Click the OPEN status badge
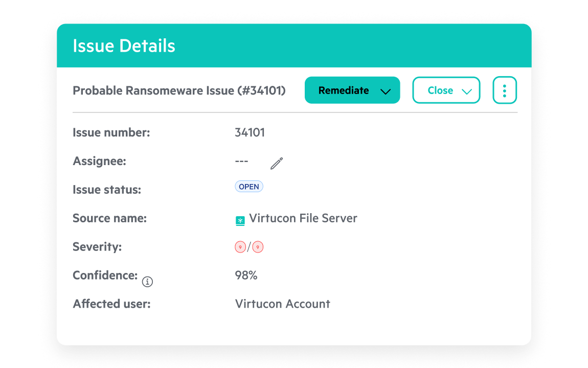The height and width of the screenshot is (368, 588). coord(249,187)
